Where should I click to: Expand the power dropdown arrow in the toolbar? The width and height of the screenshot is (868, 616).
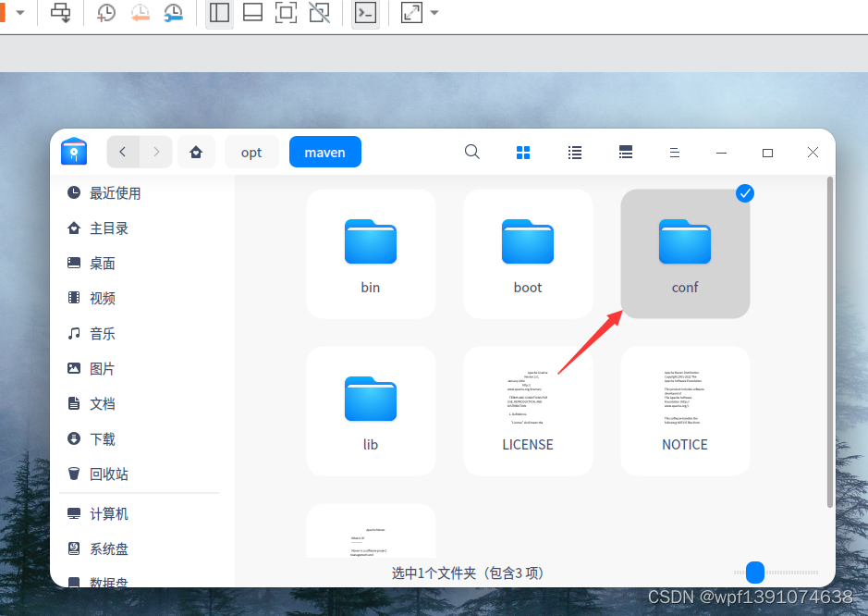pos(20,12)
